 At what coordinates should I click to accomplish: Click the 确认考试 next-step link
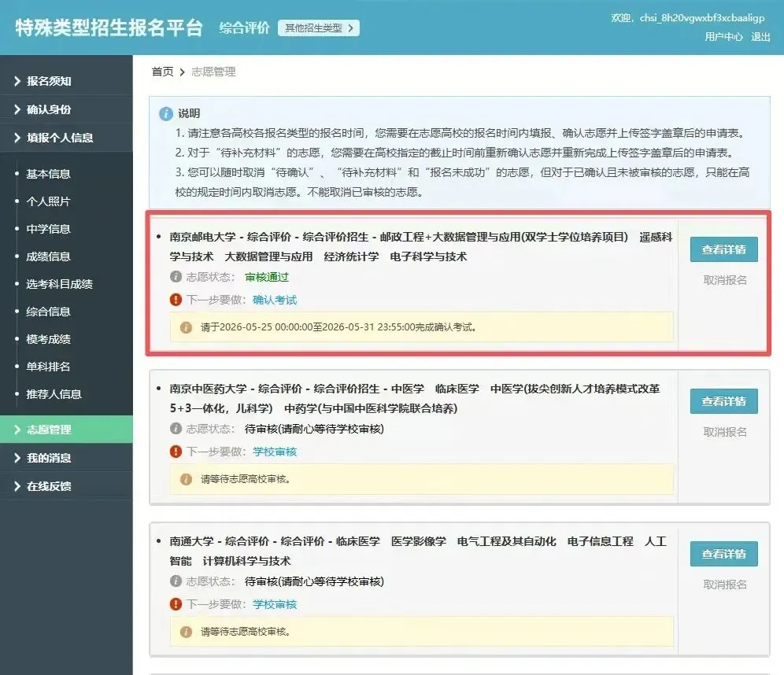(x=275, y=300)
